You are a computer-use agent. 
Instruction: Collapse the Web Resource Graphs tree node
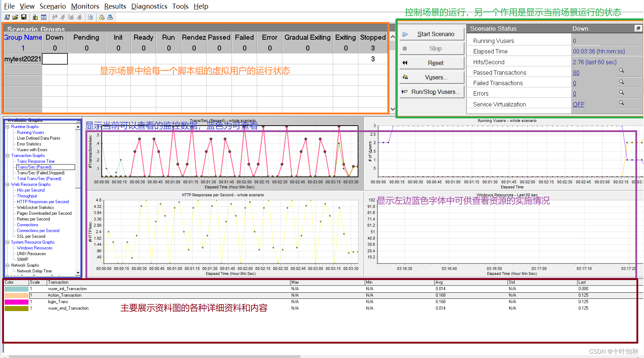(7, 184)
